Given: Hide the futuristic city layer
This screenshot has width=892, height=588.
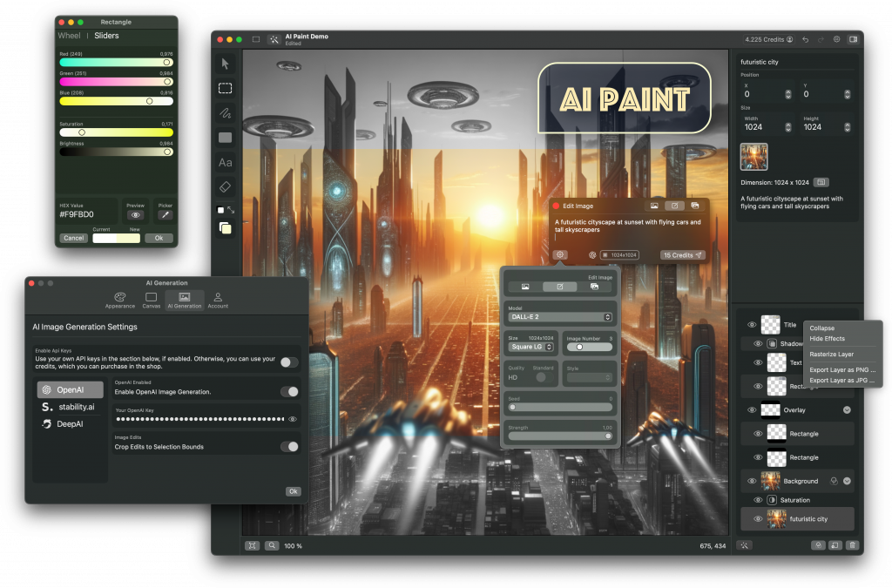Looking at the screenshot, I should coord(757,519).
